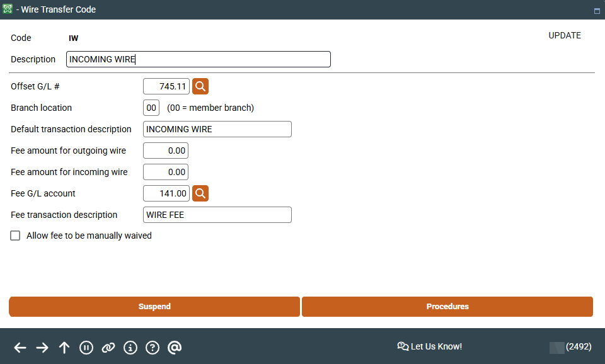Edit the Fee transaction description field
The image size is (605, 364).
tap(217, 215)
